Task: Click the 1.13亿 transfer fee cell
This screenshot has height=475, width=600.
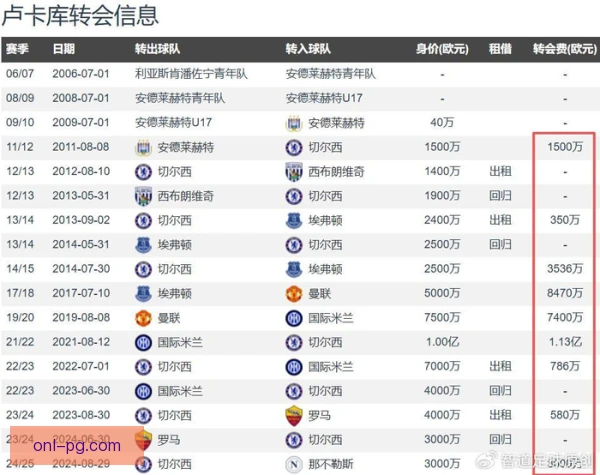Action: click(x=565, y=342)
